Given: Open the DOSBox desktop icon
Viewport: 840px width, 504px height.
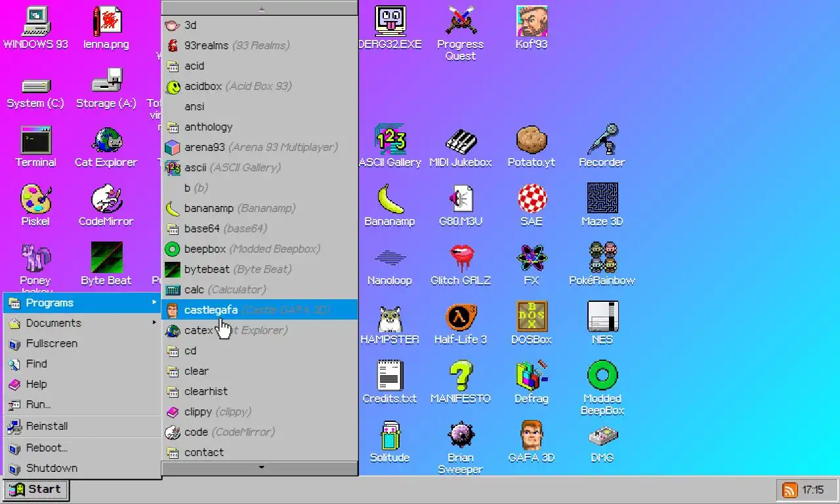Looking at the screenshot, I should pyautogui.click(x=532, y=324).
